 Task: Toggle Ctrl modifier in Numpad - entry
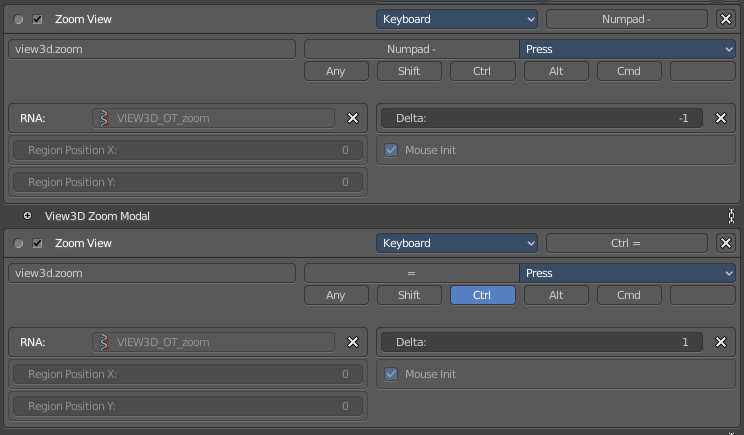[x=483, y=71]
